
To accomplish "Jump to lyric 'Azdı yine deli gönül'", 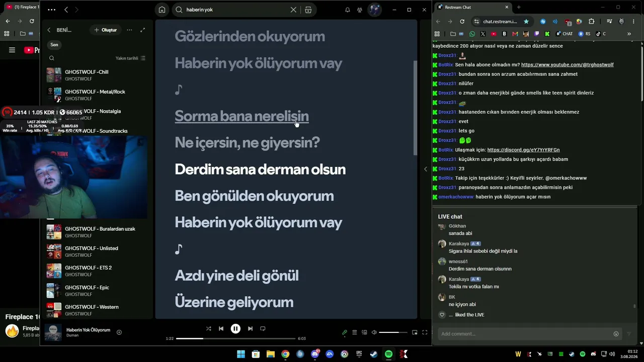I will (x=236, y=276).
